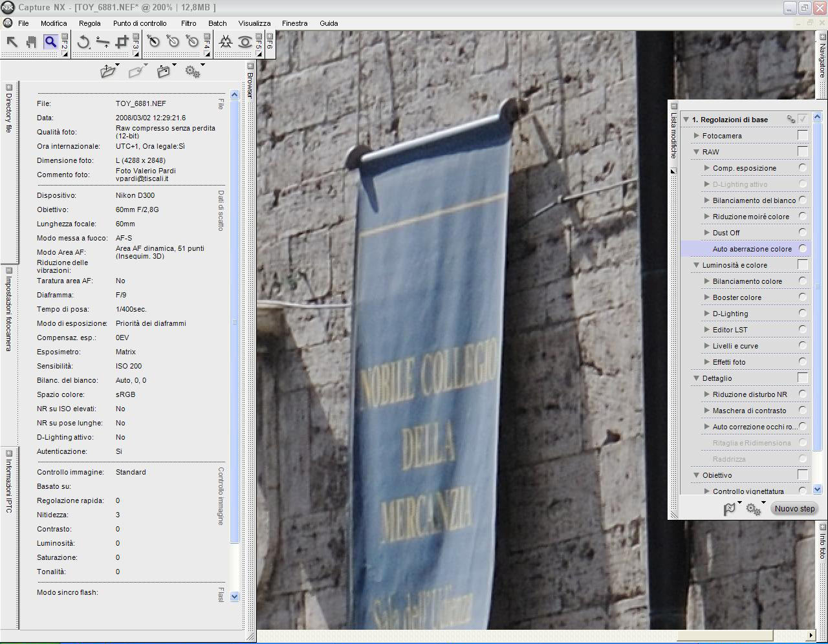Image resolution: width=828 pixels, height=644 pixels.
Task: Collapse the Dettaglio section
Action: [697, 378]
